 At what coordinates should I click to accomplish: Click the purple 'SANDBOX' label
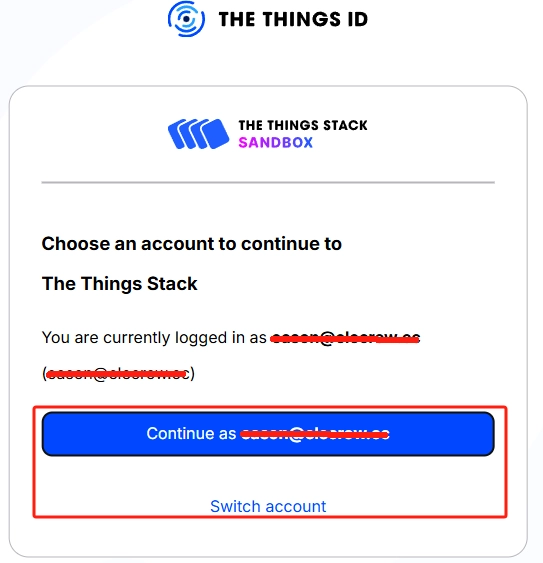pyautogui.click(x=275, y=143)
